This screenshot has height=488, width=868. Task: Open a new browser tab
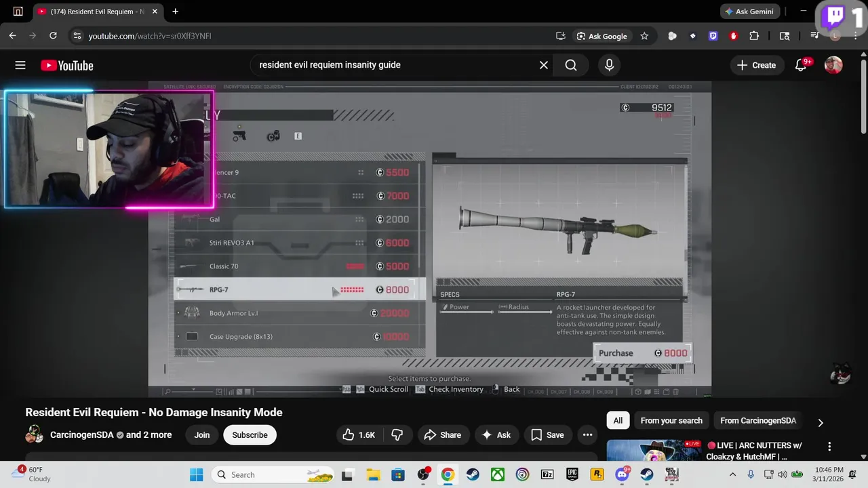tap(176, 12)
